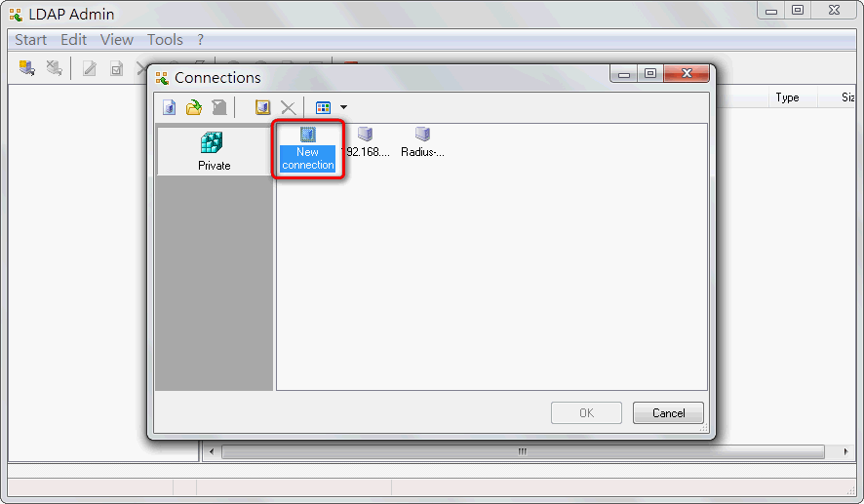Select the Radius server connection
The width and height of the screenshot is (864, 504).
click(422, 142)
